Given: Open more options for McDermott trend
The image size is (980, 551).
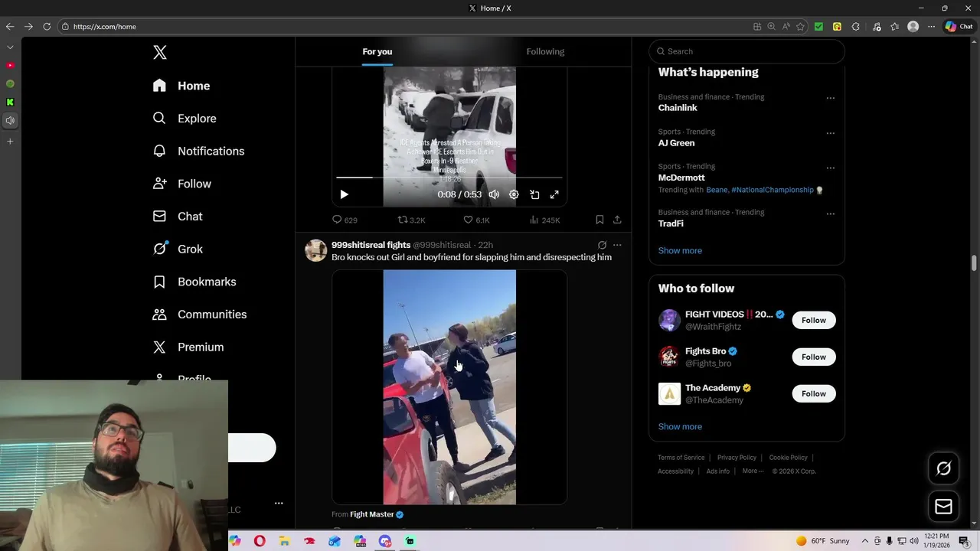Looking at the screenshot, I should tap(830, 168).
